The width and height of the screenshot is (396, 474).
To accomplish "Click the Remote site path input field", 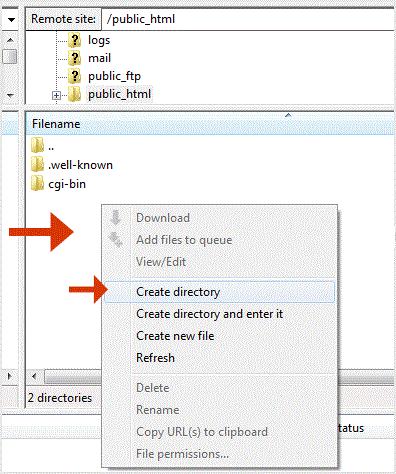I will [248, 19].
